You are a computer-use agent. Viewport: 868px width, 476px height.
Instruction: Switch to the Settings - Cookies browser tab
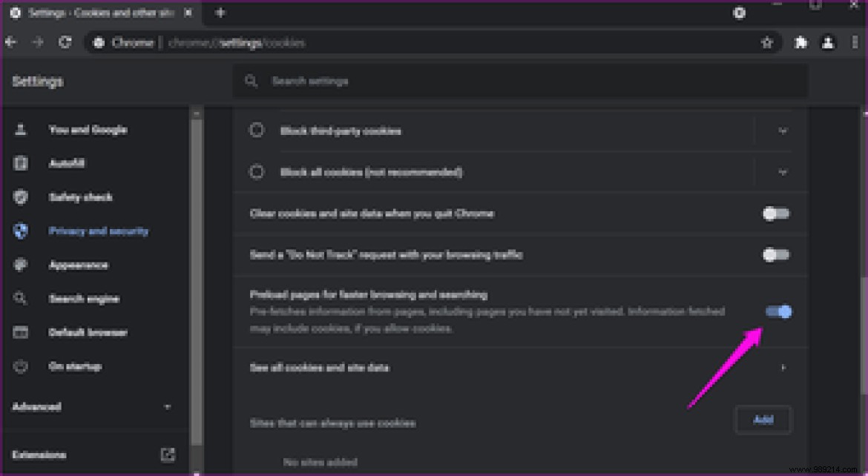click(x=96, y=13)
